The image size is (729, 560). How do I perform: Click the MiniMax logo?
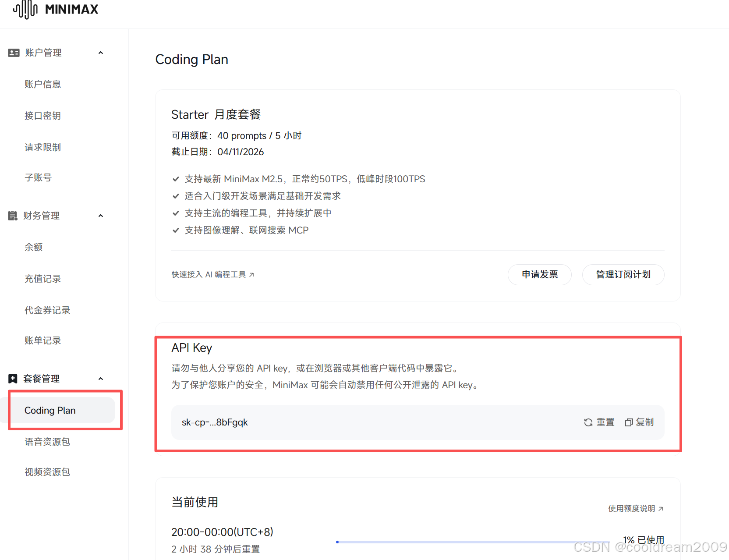[x=56, y=9]
